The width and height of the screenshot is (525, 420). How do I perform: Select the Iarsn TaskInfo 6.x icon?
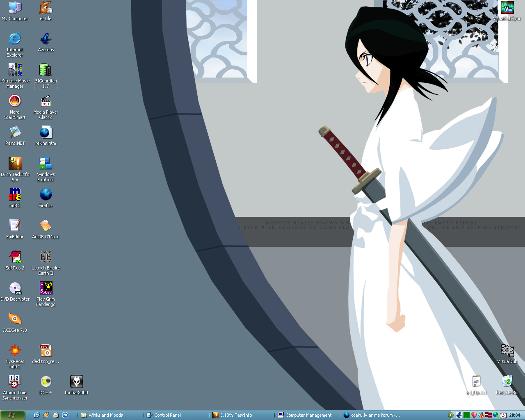(15, 169)
